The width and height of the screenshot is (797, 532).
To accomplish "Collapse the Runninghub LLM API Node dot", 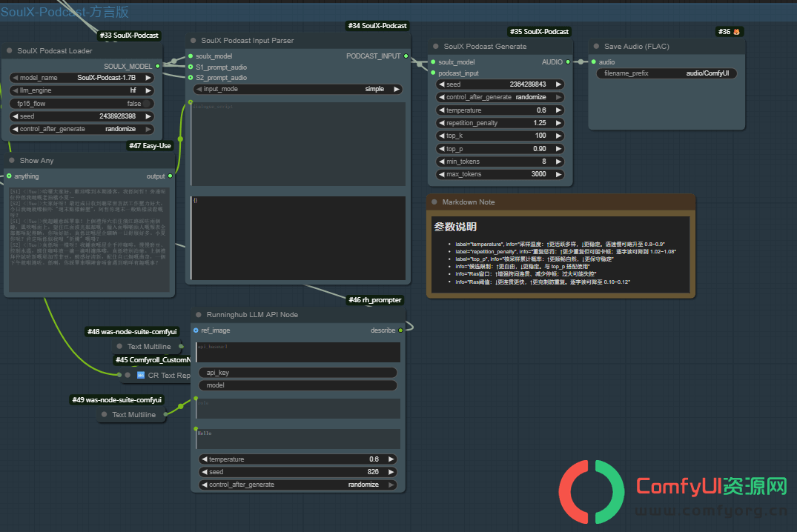I will (199, 315).
